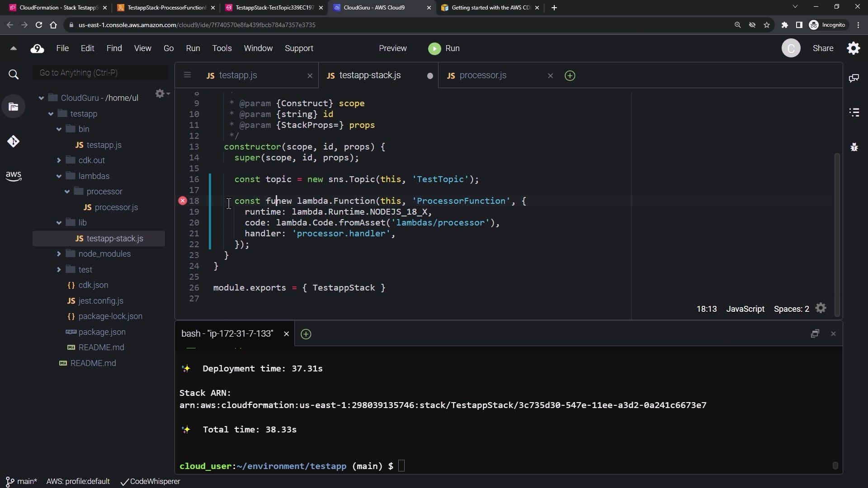This screenshot has height=488, width=868.
Task: Open the AWS Toolkit sidebar icon
Action: 13,176
